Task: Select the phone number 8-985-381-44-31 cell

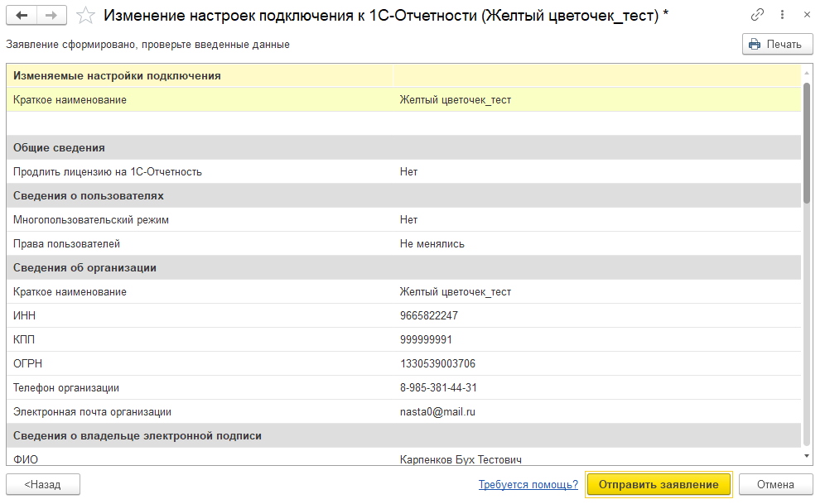Action: tap(438, 387)
